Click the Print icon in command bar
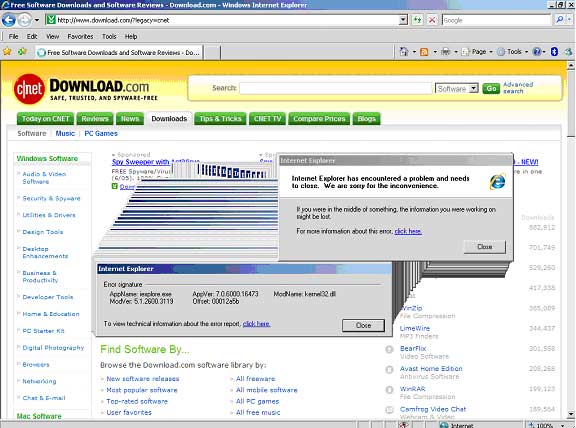 click(446, 52)
